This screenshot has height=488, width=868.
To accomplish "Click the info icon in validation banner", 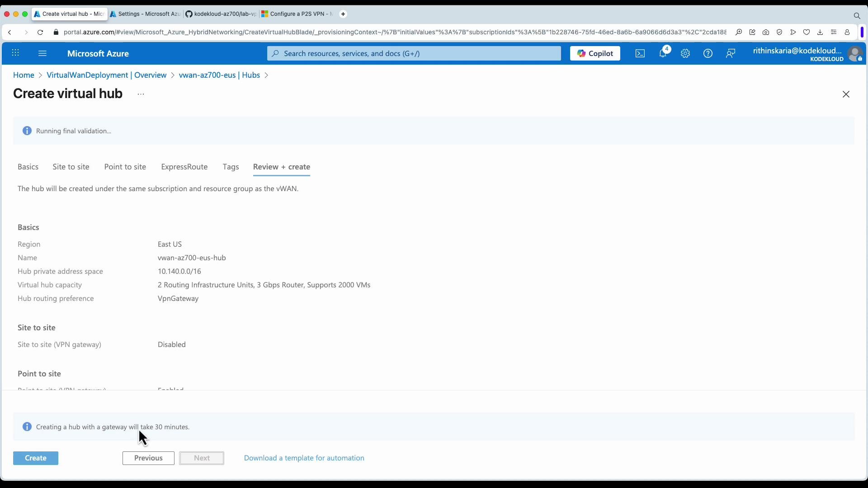I will 27,131.
